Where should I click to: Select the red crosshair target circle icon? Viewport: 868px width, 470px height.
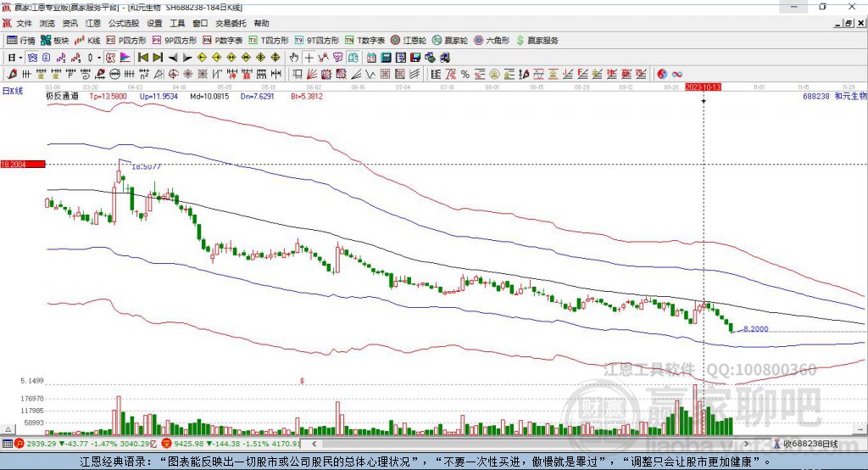pos(173,75)
